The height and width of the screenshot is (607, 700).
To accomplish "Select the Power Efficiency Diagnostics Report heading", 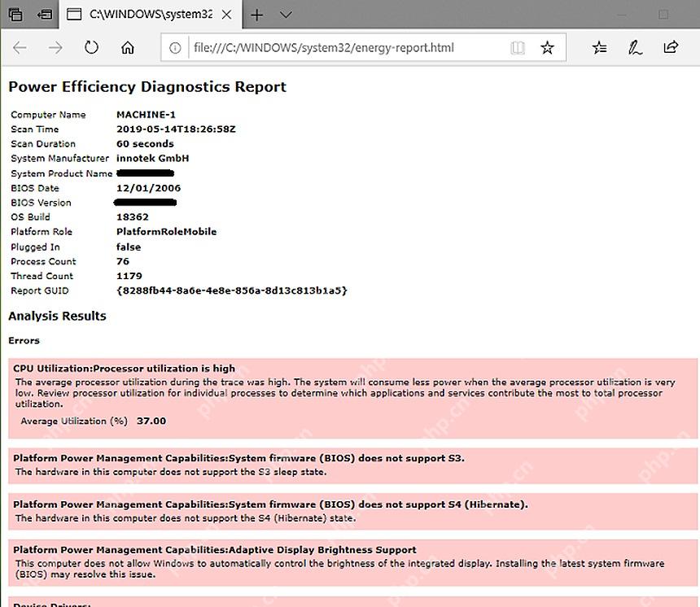I will (x=147, y=86).
